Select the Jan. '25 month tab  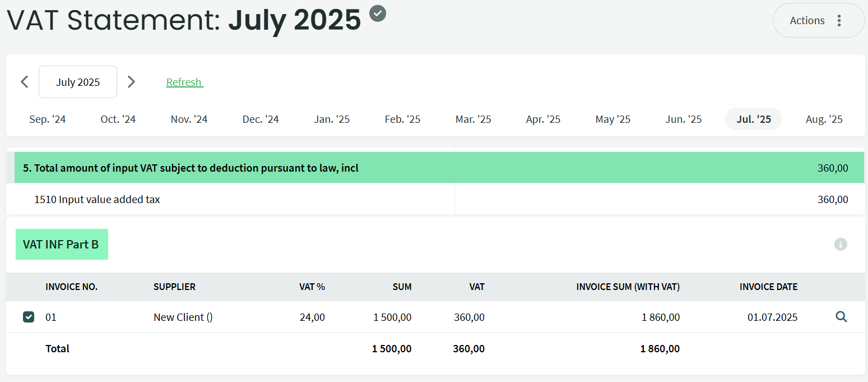click(x=332, y=119)
